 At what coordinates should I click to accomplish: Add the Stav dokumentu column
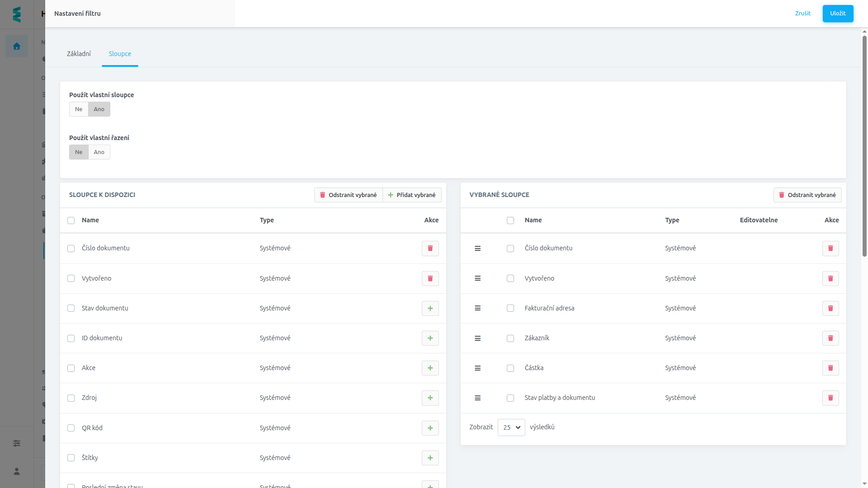[x=430, y=308]
